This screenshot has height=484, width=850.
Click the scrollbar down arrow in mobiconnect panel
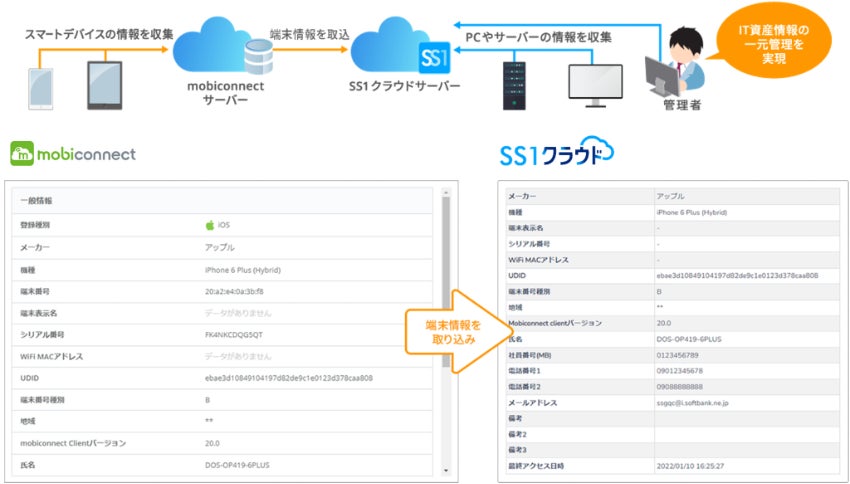coord(446,470)
